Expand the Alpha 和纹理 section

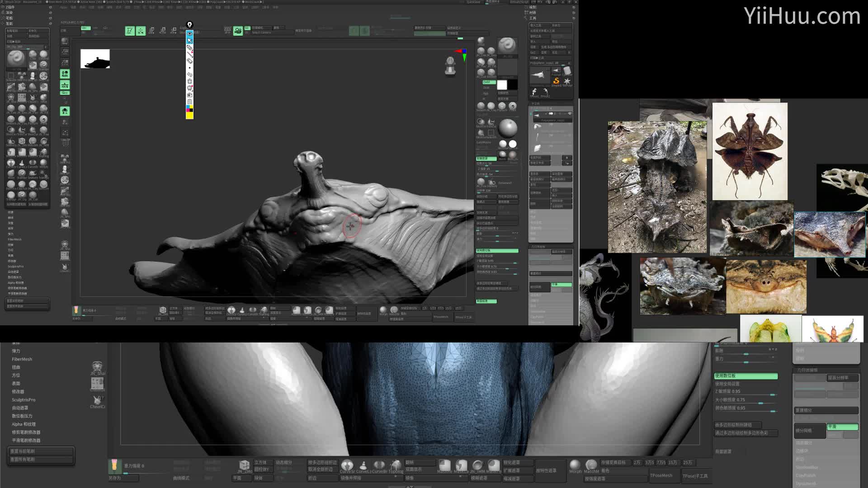tap(24, 424)
